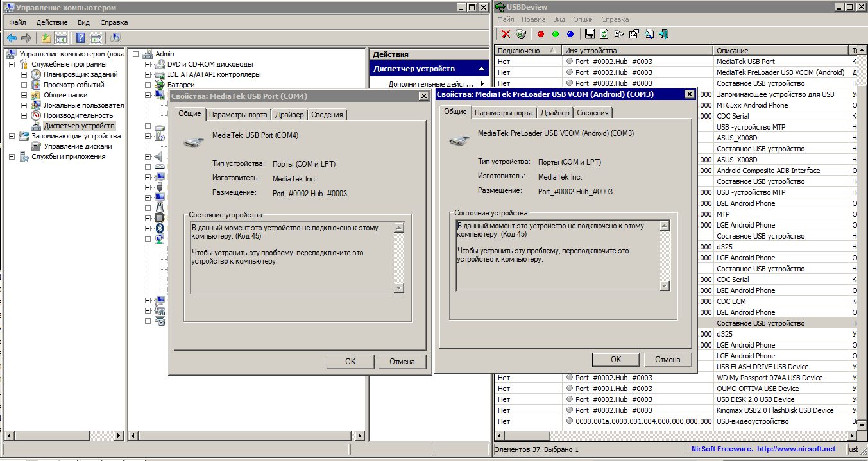Expand the Службы и приложения node
The width and height of the screenshot is (868, 461).
tap(12, 156)
